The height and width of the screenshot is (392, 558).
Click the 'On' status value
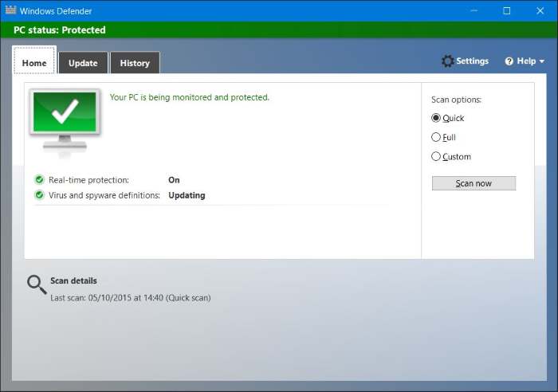(174, 180)
